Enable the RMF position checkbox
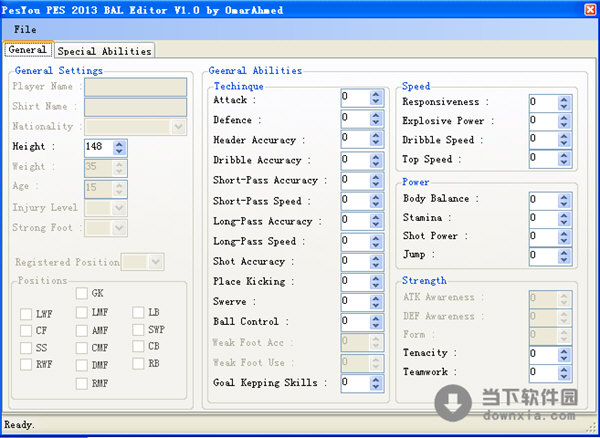Image resolution: width=600 pixels, height=438 pixels. [82, 383]
